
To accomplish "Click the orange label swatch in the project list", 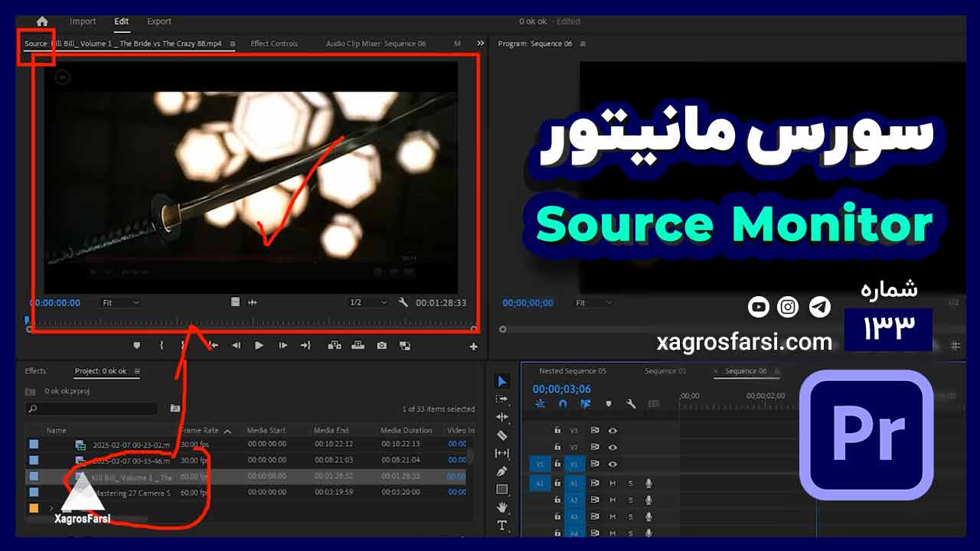I will click(x=34, y=508).
